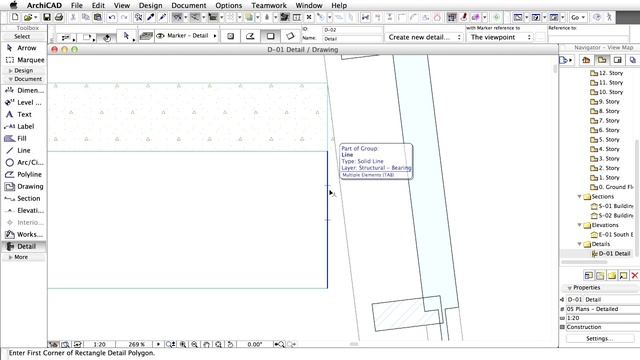Click the red delete view icon in Navigator
The image size is (640, 360).
coord(635,276)
